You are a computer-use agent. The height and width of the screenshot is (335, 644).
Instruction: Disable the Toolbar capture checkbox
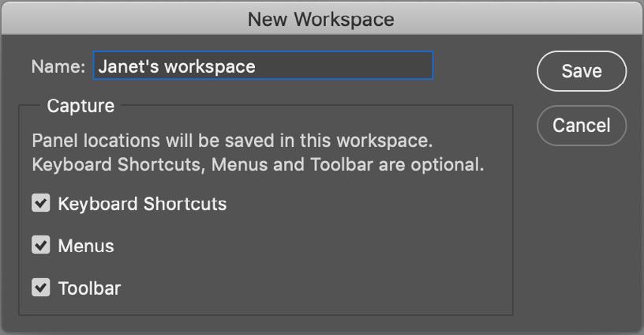click(x=41, y=288)
